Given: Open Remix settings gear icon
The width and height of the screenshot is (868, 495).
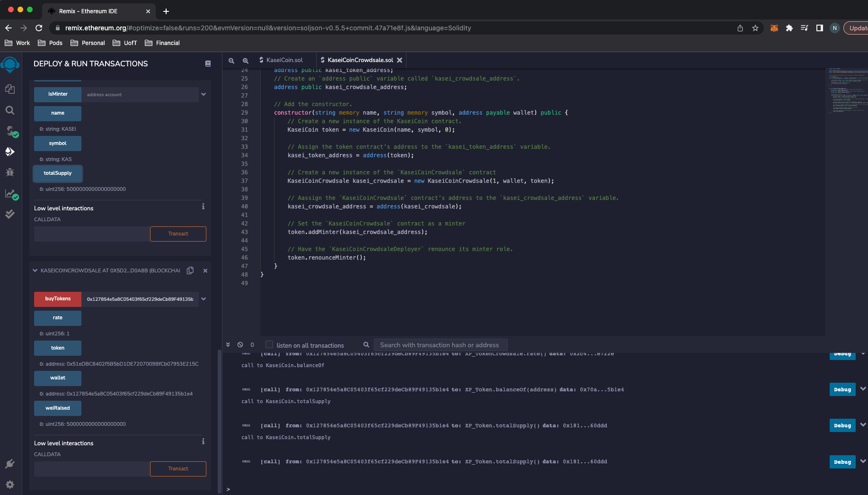Looking at the screenshot, I should pos(10,485).
